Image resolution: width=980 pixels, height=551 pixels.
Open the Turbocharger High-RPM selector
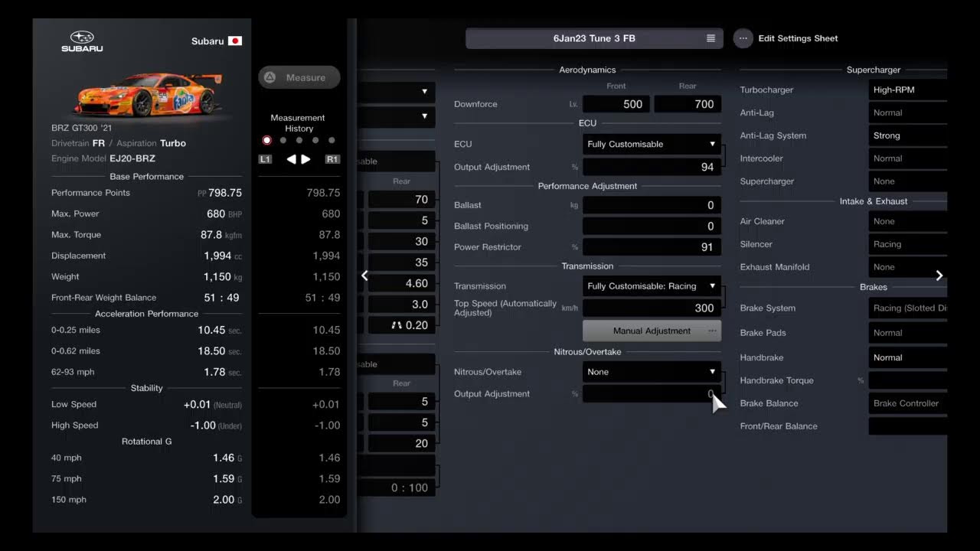(907, 90)
